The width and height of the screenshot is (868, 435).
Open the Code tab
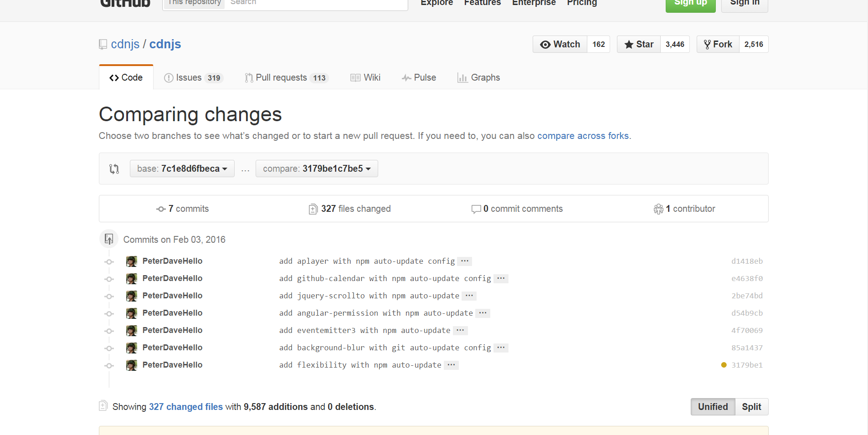pos(126,77)
